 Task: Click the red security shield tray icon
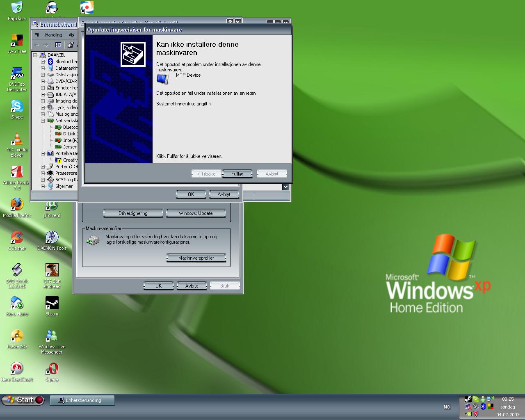[x=476, y=414]
